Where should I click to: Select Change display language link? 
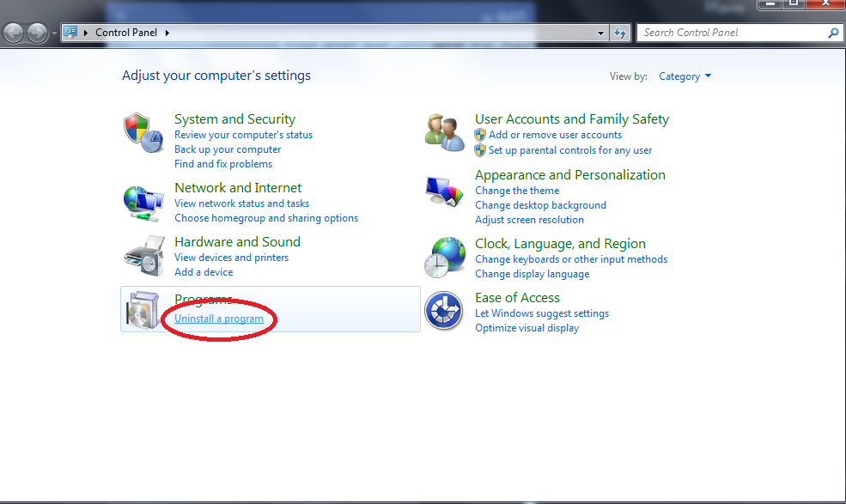(x=532, y=274)
